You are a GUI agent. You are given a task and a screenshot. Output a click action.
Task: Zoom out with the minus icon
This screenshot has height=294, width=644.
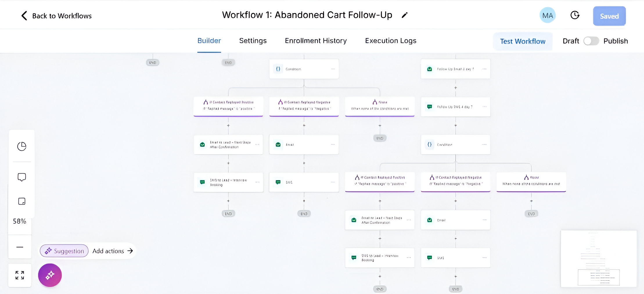[20, 247]
